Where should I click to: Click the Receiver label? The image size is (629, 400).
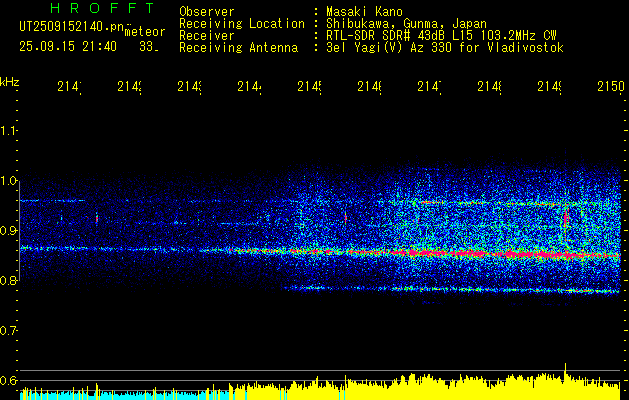(207, 36)
